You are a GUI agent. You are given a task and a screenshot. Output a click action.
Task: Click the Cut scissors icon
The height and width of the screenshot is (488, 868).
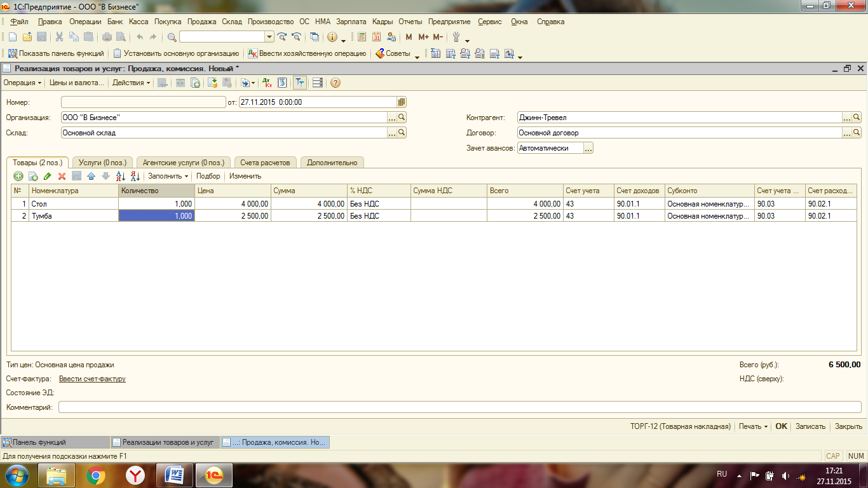59,37
